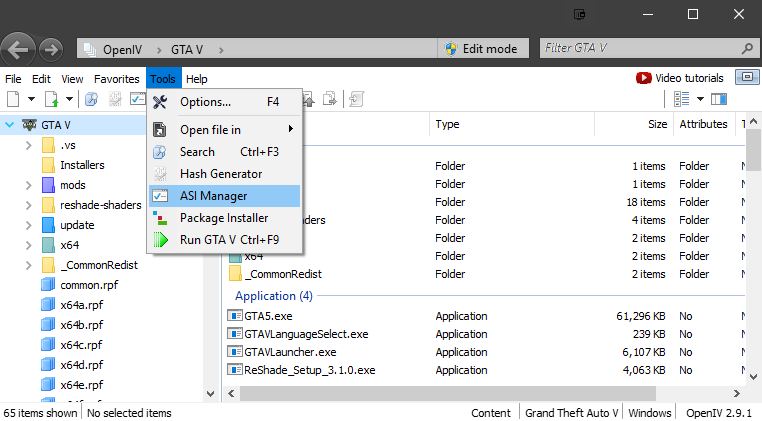762x421 pixels.
Task: Expand the x64 folder in the tree
Action: pos(28,245)
